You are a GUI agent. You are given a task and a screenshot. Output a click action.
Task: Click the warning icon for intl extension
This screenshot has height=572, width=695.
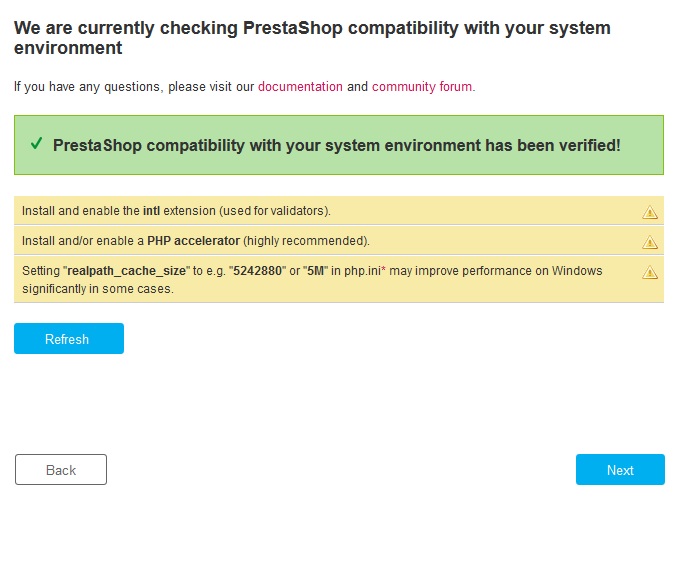point(650,212)
